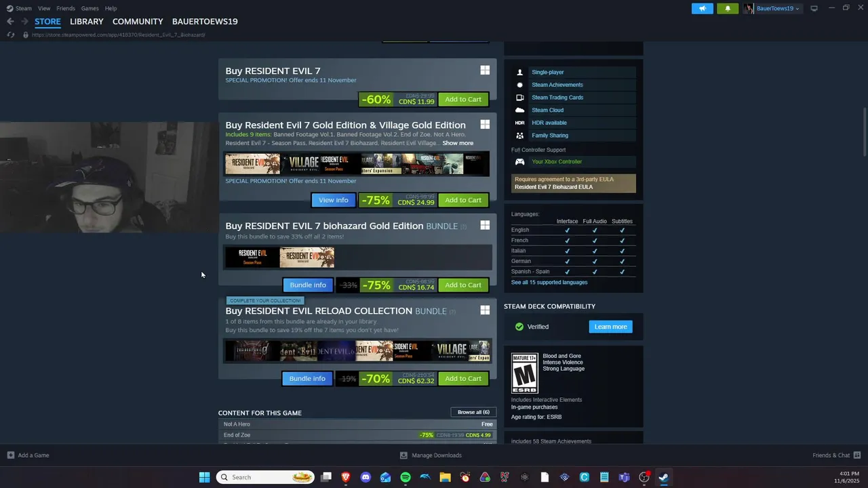Grab the page vertical scrollbar
Image resolution: width=868 pixels, height=488 pixels.
[865, 132]
